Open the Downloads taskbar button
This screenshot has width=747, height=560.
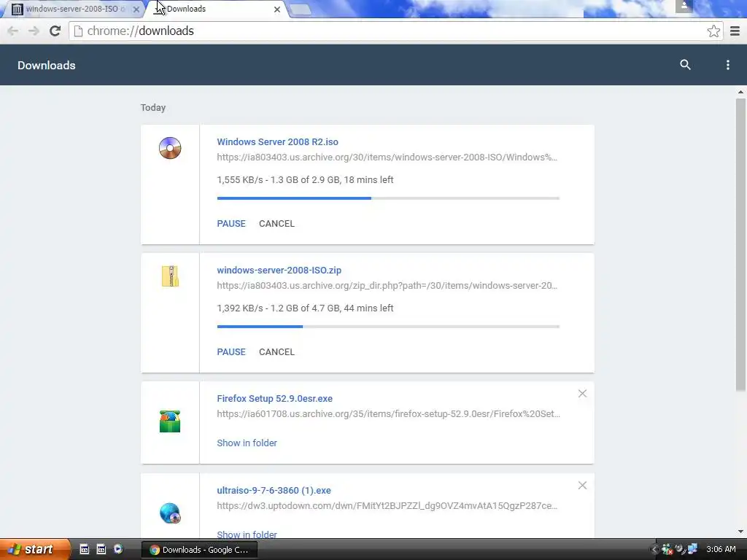click(x=200, y=550)
